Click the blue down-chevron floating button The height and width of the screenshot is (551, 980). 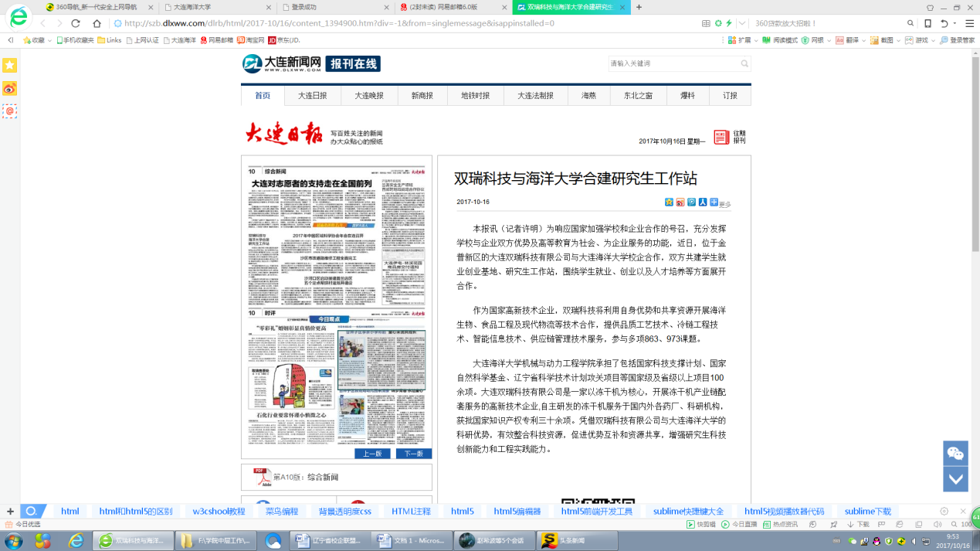[955, 479]
